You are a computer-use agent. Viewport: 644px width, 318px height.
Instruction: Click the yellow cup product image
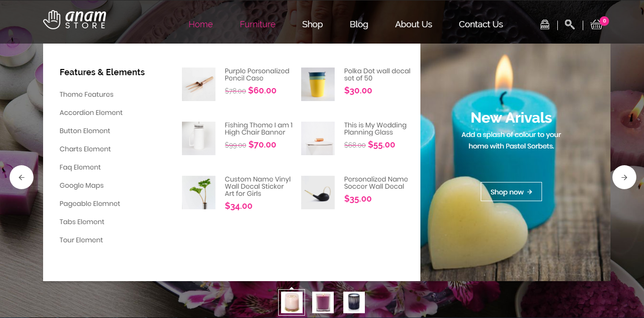coord(318,84)
